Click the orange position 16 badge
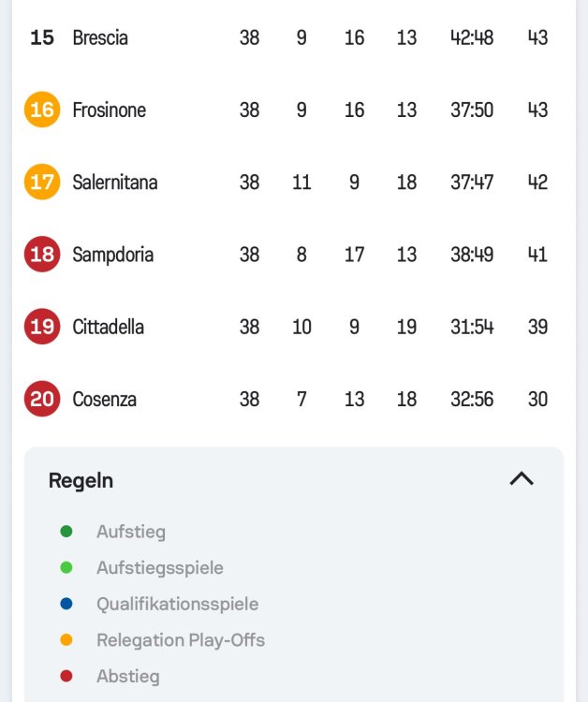 click(x=42, y=110)
